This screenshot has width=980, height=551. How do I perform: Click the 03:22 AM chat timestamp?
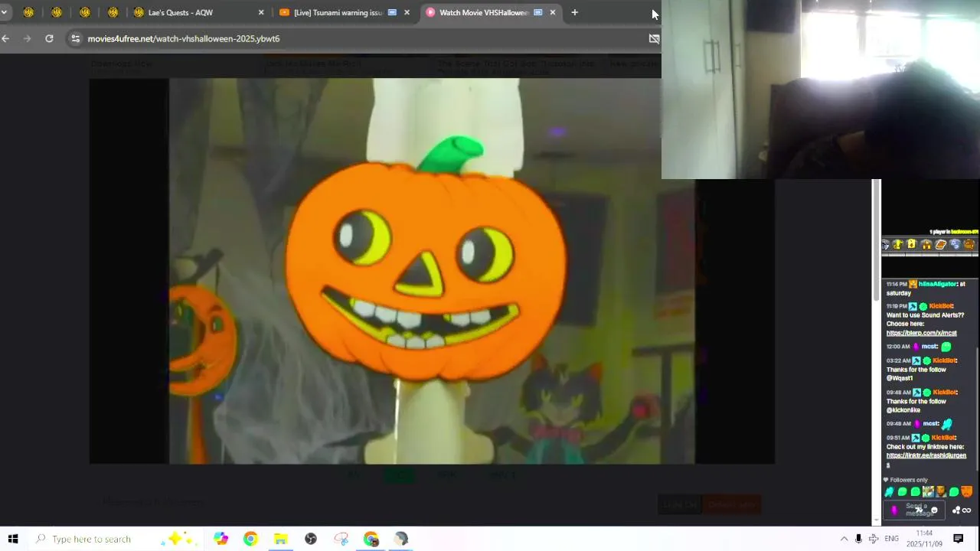(898, 360)
